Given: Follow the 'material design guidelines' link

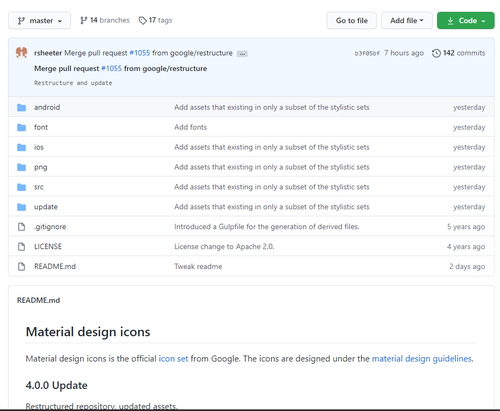Looking at the screenshot, I should pyautogui.click(x=422, y=359).
